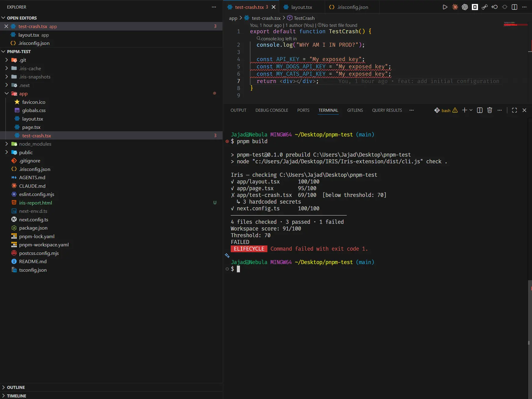Open terminal panel more actions ellipsis
The height and width of the screenshot is (399, 532).
(499, 110)
